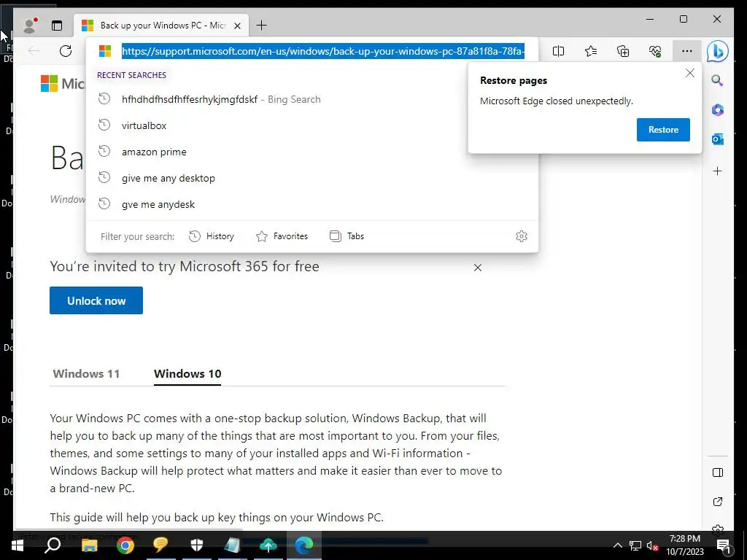Select recent search 'amazon prime'

(312, 152)
